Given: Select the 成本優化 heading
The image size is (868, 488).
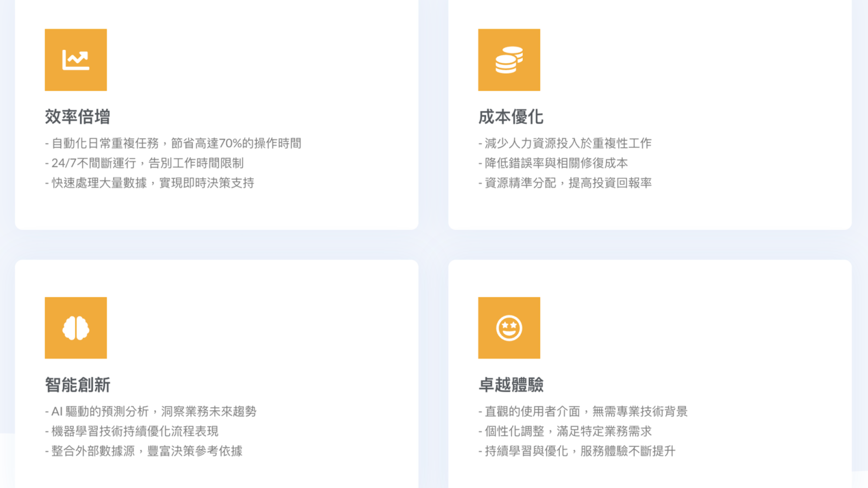Looking at the screenshot, I should pos(511,117).
